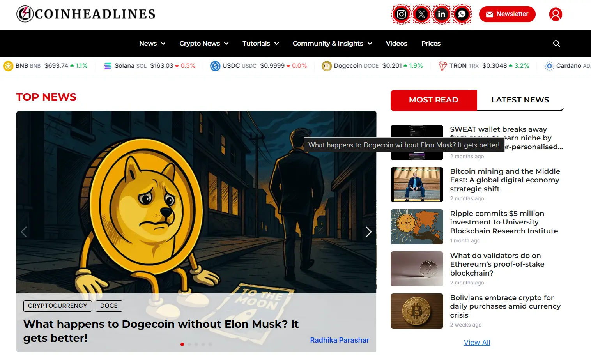Click the Dogecoin coin icon in ticker

tap(327, 66)
